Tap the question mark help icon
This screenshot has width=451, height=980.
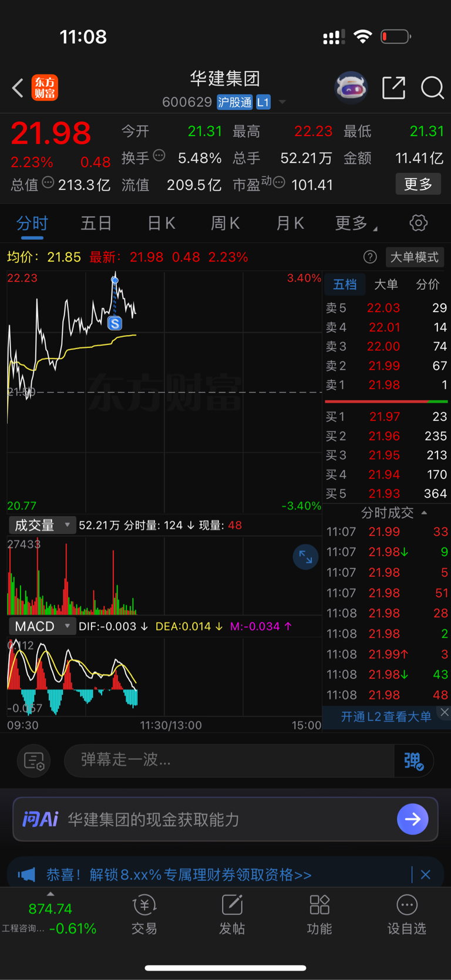(370, 257)
